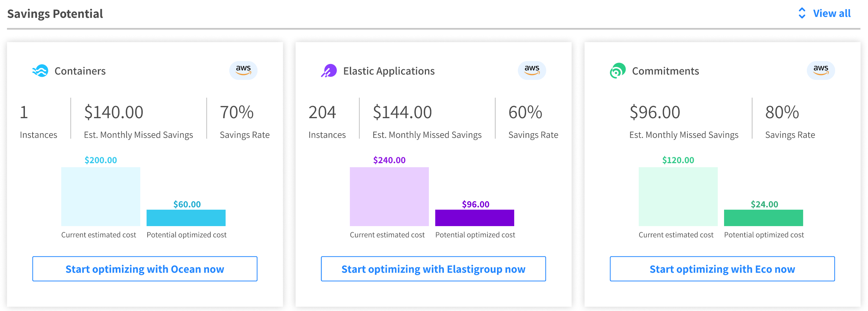Image resolution: width=868 pixels, height=311 pixels.
Task: Select the Current estimated cost bar for Containers
Action: 100,196
